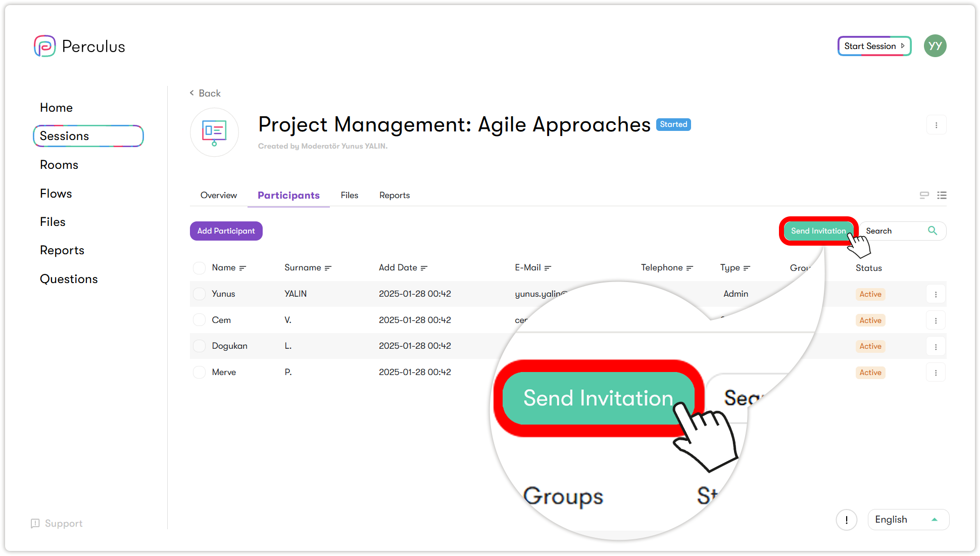Select all participants header checkbox

coord(200,268)
